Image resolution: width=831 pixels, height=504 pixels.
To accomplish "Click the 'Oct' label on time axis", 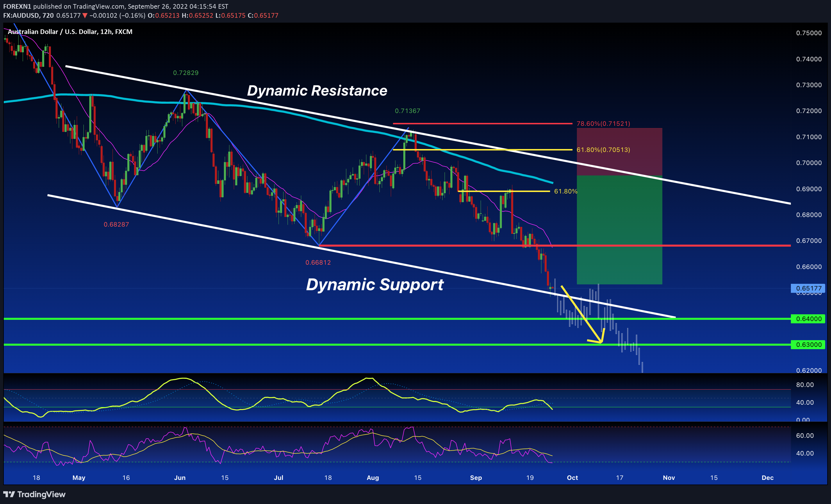I will click(x=572, y=478).
